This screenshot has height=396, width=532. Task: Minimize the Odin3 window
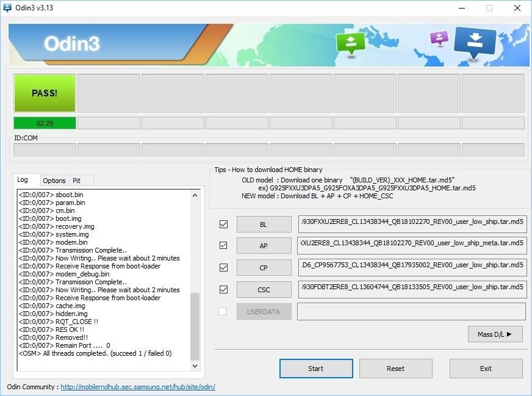point(462,8)
